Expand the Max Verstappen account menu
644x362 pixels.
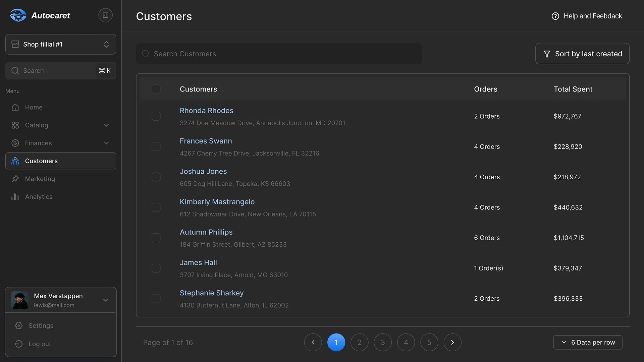pyautogui.click(x=106, y=300)
